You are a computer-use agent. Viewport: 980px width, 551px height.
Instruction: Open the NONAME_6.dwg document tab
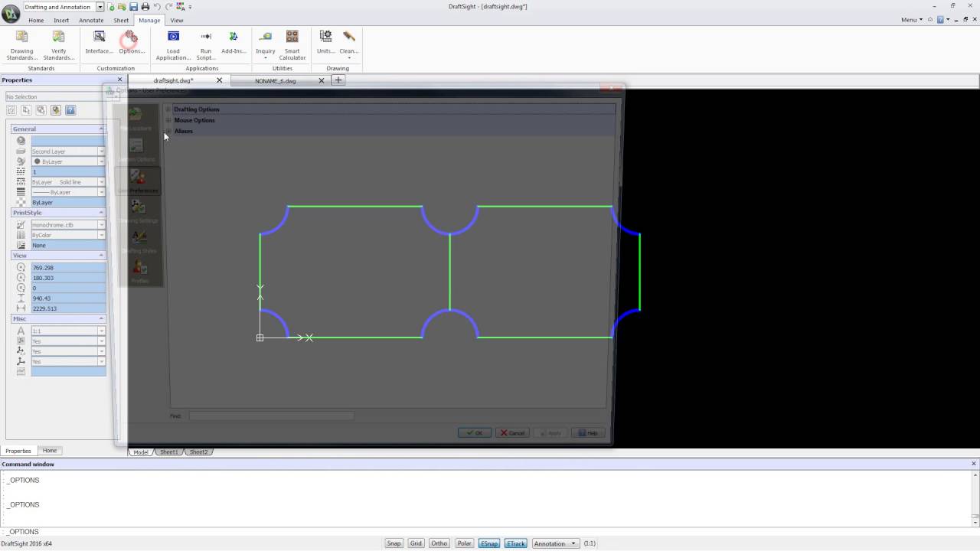click(x=276, y=80)
